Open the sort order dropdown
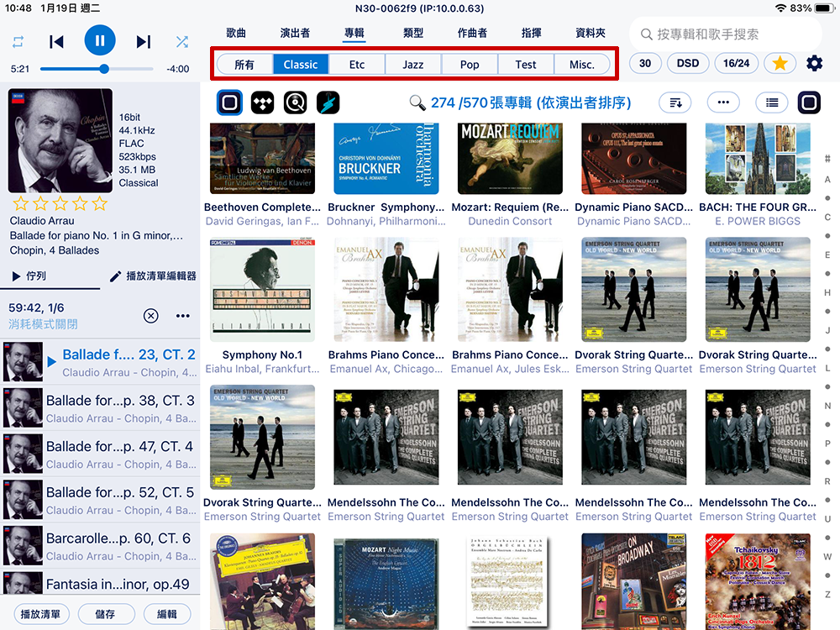The width and height of the screenshot is (840, 630). pyautogui.click(x=675, y=102)
